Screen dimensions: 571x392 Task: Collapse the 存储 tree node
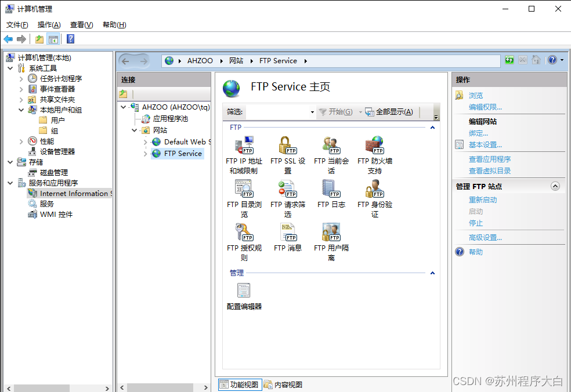[x=10, y=162]
